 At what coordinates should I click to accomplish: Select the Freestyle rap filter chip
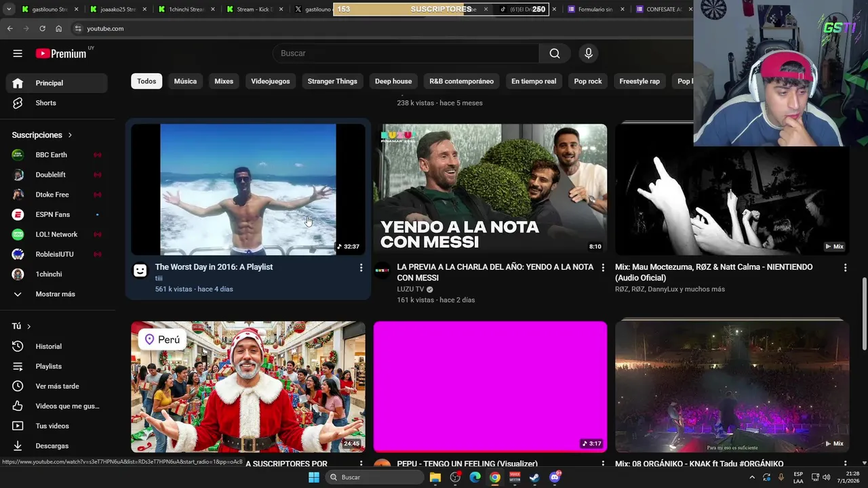(x=639, y=81)
